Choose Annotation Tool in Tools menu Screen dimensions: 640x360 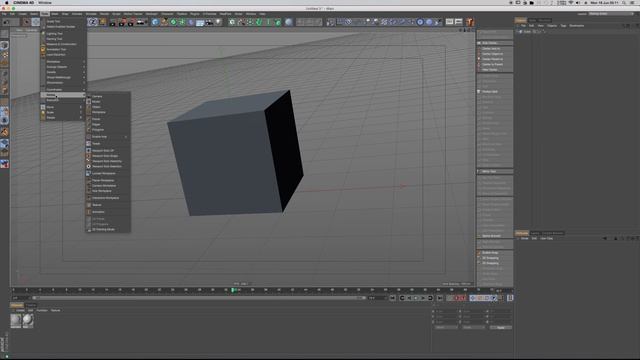pos(56,49)
